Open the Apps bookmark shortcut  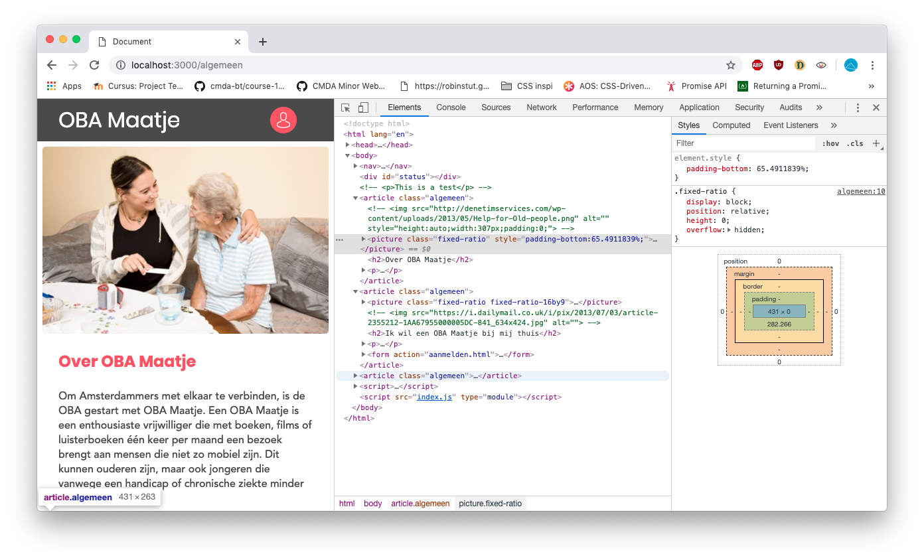64,86
